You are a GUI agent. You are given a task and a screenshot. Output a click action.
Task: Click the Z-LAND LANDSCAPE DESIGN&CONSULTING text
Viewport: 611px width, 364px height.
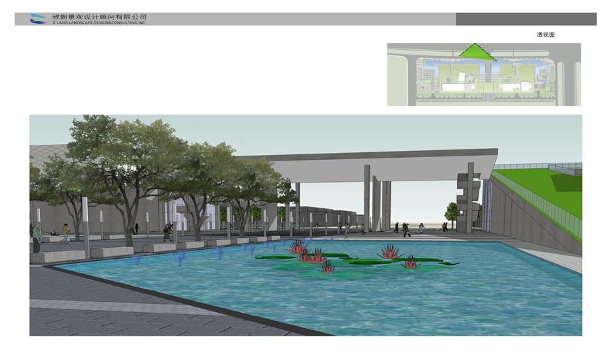click(x=100, y=22)
